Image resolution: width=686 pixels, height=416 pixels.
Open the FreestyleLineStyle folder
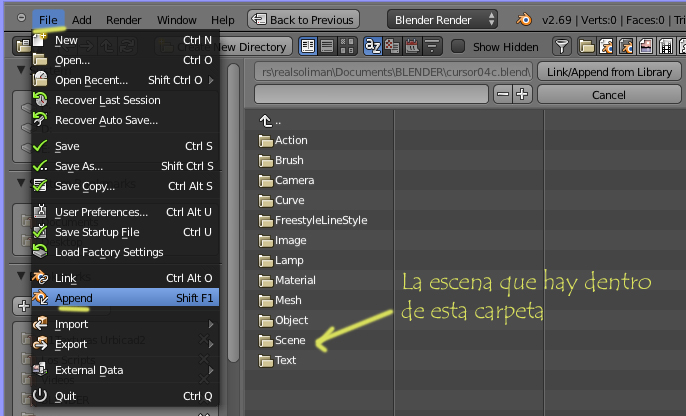tap(313, 220)
